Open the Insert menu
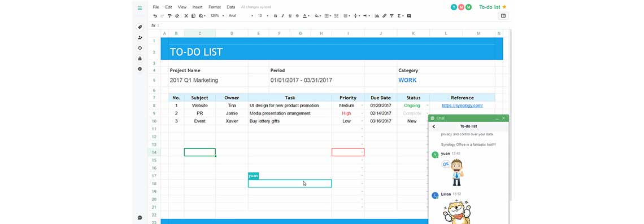 click(x=197, y=7)
